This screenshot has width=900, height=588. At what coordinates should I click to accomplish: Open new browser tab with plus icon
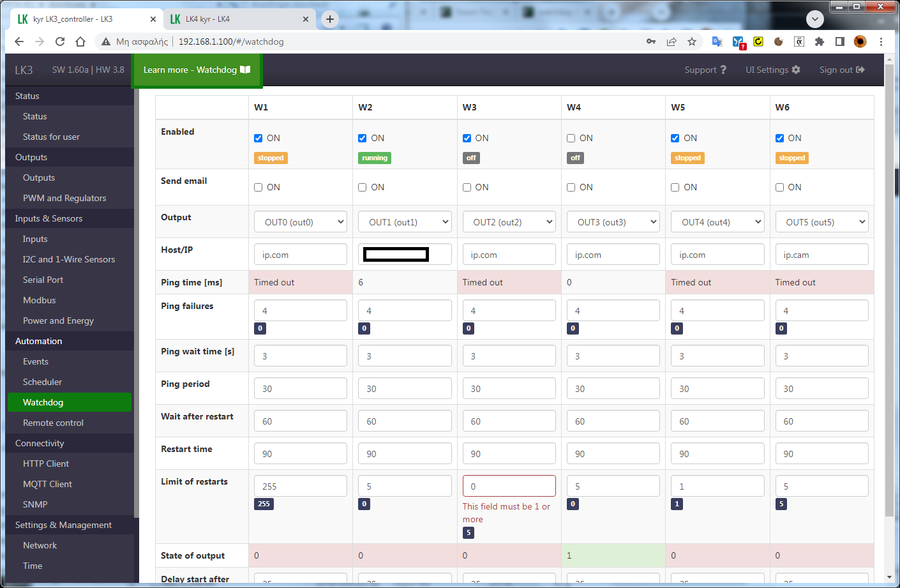pos(330,19)
